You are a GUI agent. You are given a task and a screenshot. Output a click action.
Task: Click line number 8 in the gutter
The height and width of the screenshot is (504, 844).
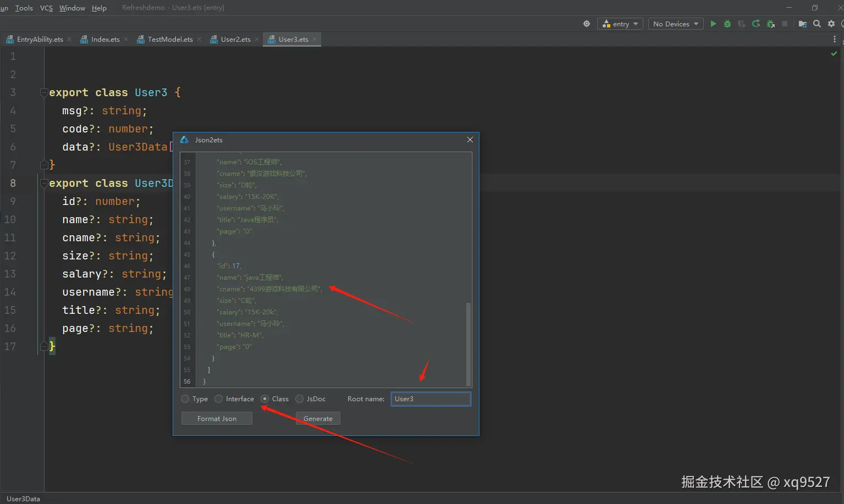(13, 184)
